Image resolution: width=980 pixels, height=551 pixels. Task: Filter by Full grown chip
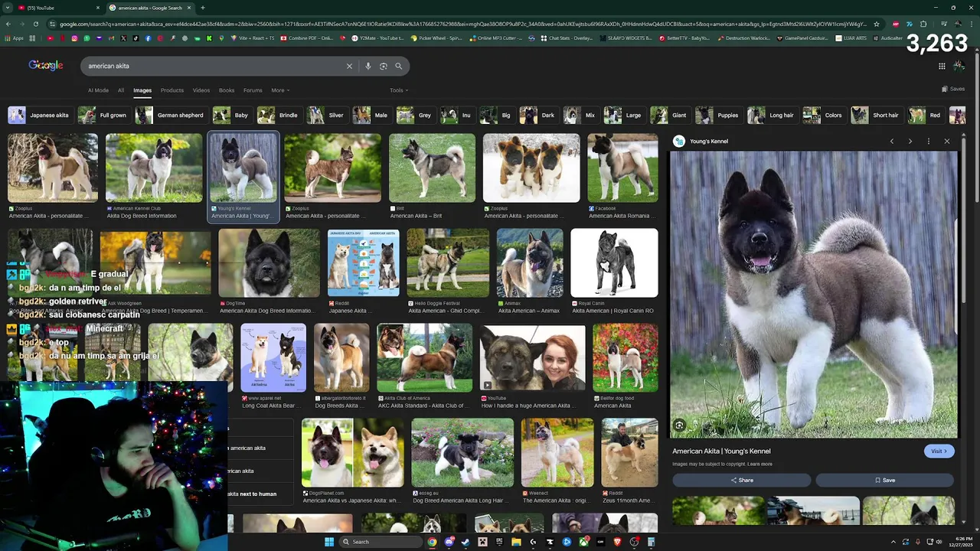point(103,116)
